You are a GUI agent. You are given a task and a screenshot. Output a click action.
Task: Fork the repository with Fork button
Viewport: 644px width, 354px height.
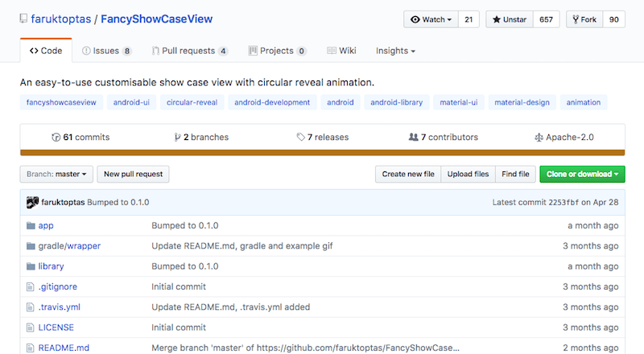coord(584,19)
